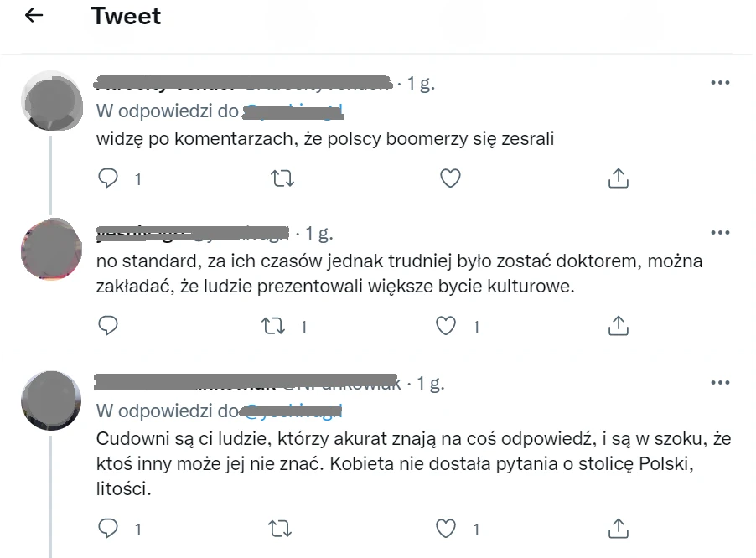The width and height of the screenshot is (756, 558).
Task: Expand the options menu on the bottom tweet
Action: click(x=720, y=381)
